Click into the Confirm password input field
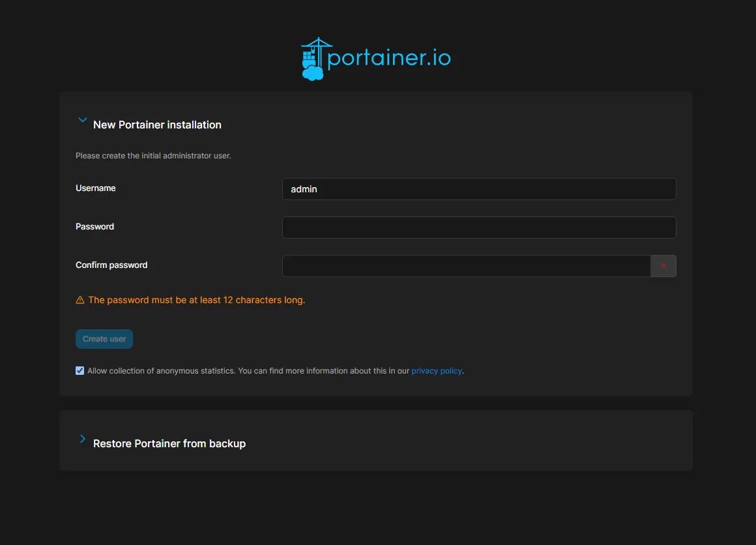The width and height of the screenshot is (756, 545). [466, 266]
